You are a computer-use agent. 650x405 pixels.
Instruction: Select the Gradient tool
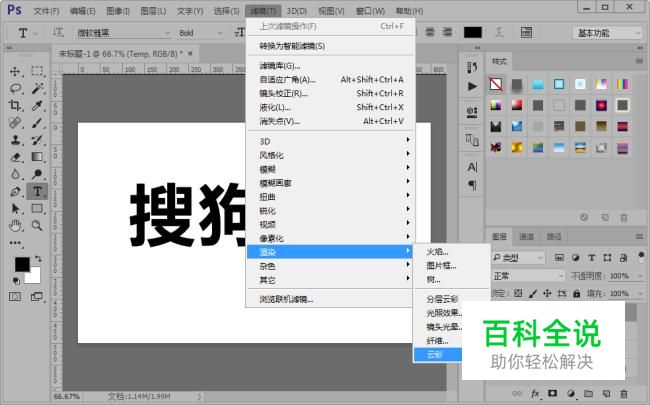(37, 157)
